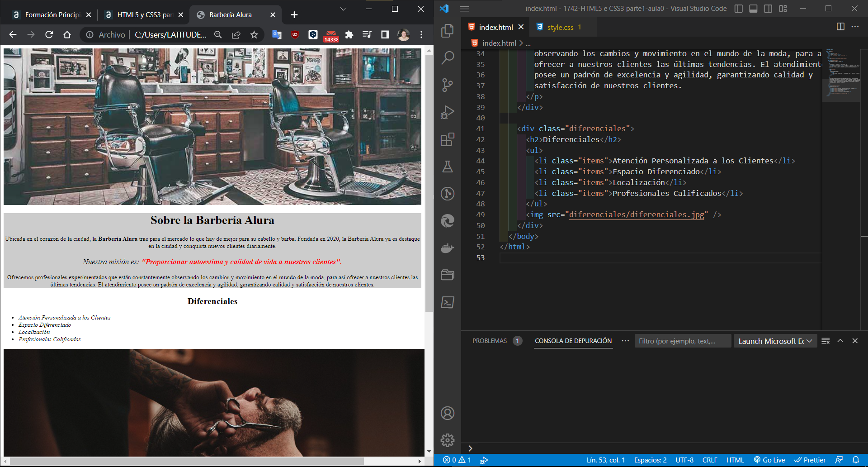Open the browser Extensions puzzle menu

pos(349,34)
